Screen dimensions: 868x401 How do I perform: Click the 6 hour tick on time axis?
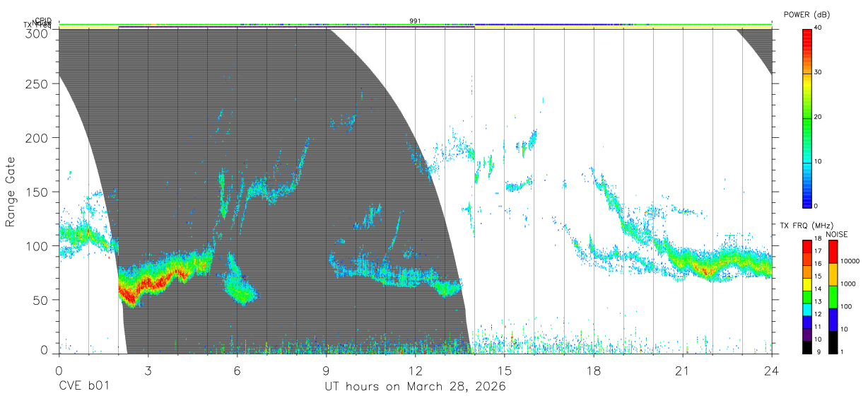pos(237,371)
